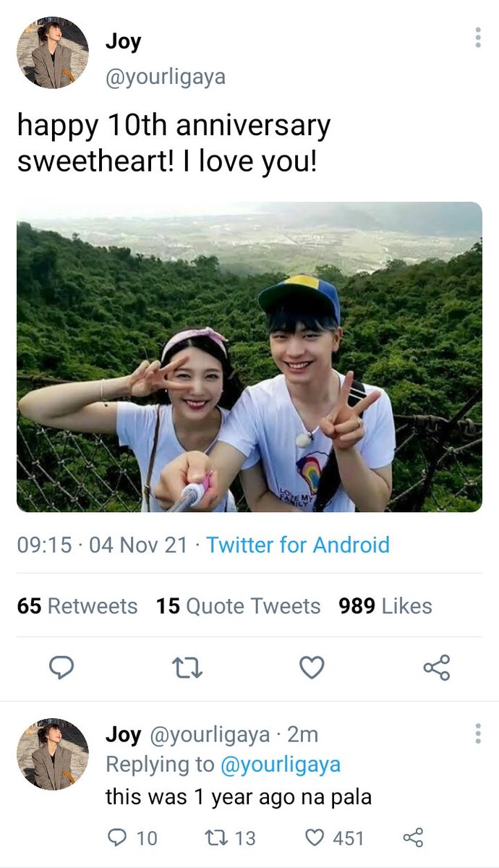This screenshot has height=868, width=499.
Task: Tap reply icon showing 10 replies
Action: (x=132, y=838)
